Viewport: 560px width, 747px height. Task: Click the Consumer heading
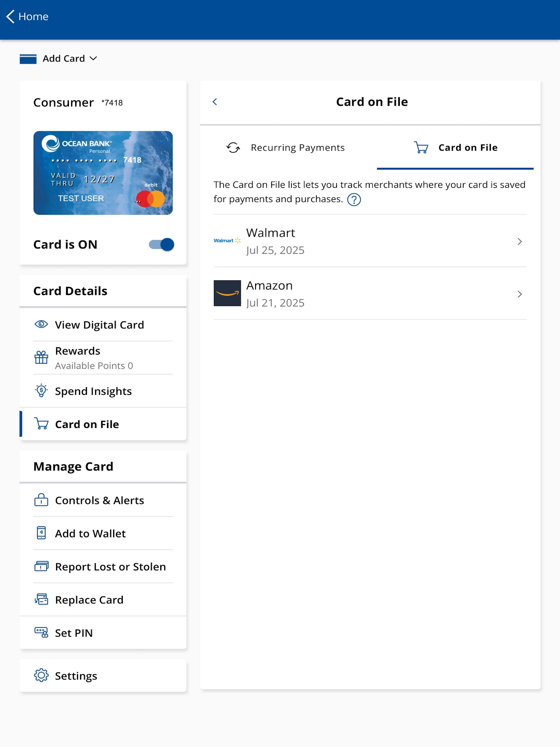[x=63, y=102]
